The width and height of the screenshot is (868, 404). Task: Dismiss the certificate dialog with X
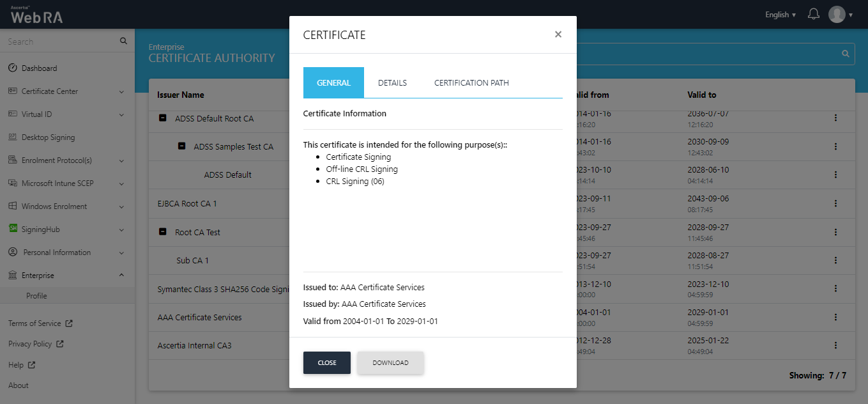click(x=558, y=35)
